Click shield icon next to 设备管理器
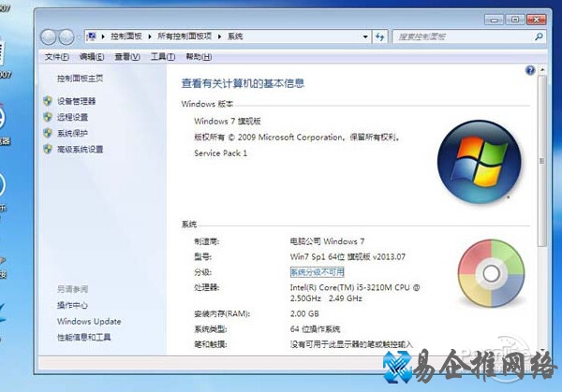 tap(48, 101)
